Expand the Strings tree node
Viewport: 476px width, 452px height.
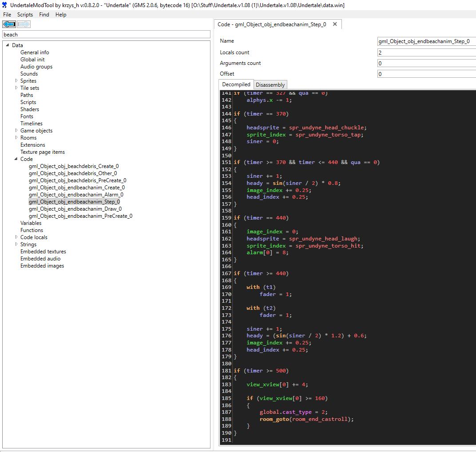pyautogui.click(x=16, y=244)
